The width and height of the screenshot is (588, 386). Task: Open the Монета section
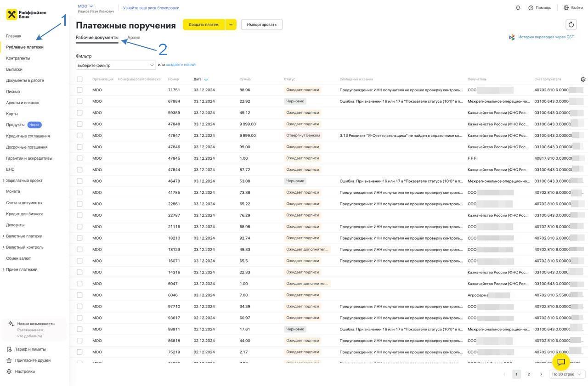[x=13, y=191]
